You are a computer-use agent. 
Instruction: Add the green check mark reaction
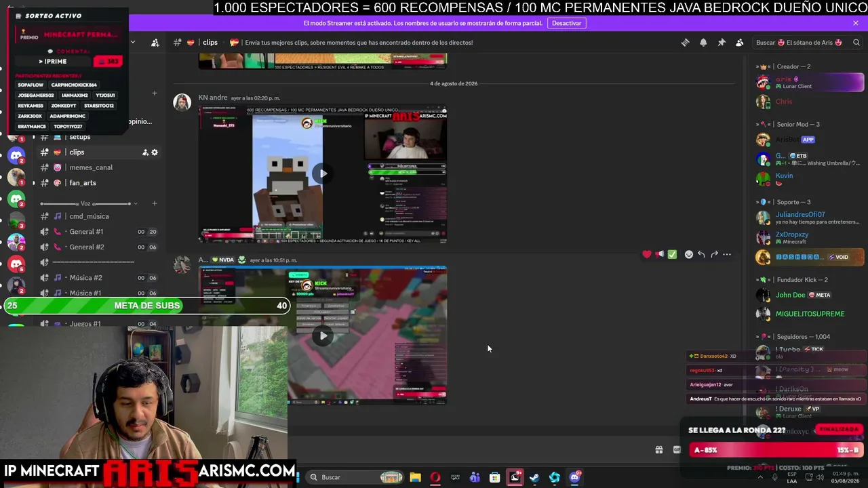(x=672, y=254)
